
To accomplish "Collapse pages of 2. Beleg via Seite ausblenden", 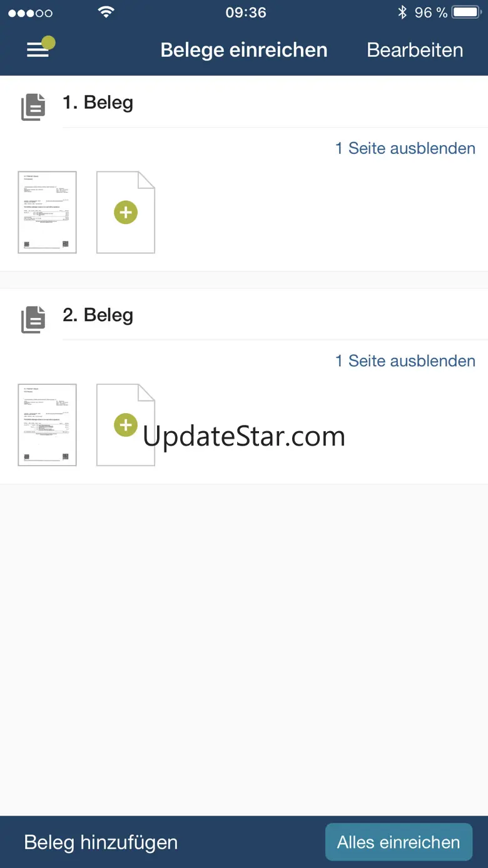I will coord(405,361).
